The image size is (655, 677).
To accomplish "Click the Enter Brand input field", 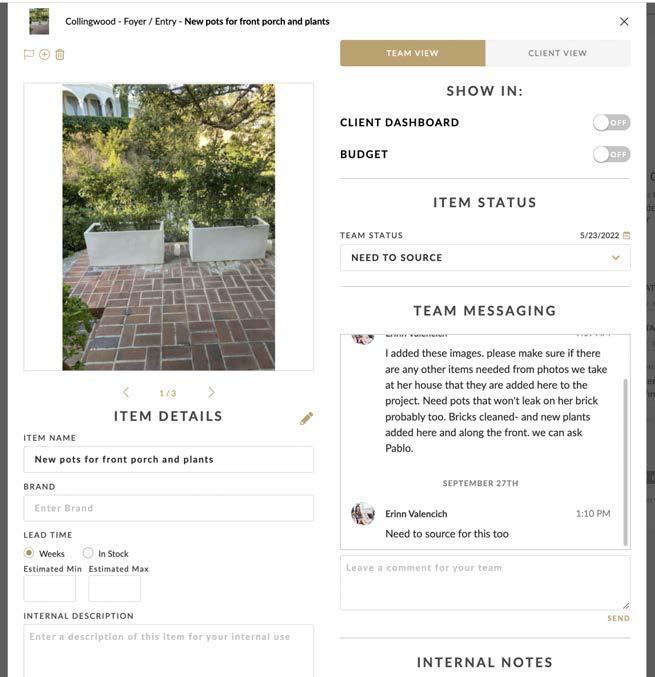I will click(x=168, y=508).
